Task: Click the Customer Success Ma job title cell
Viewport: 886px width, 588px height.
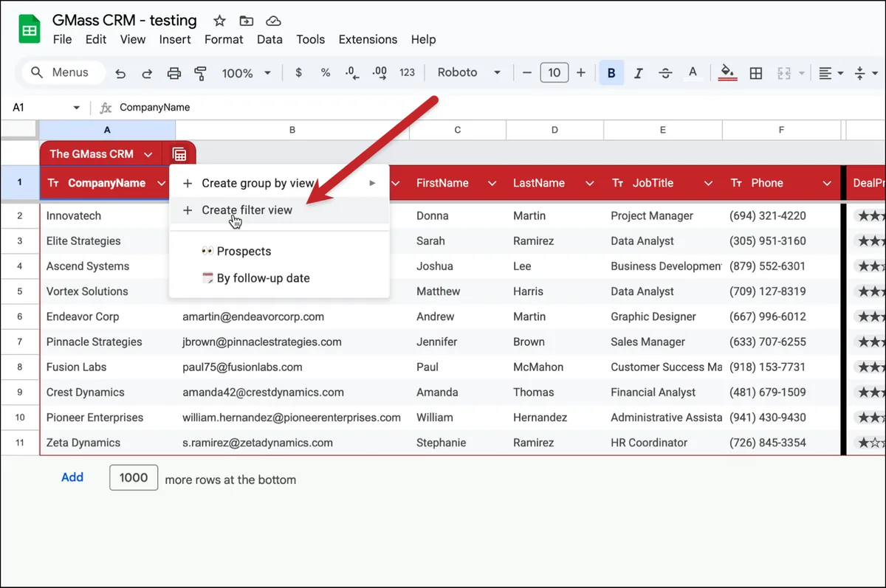Action: point(663,367)
